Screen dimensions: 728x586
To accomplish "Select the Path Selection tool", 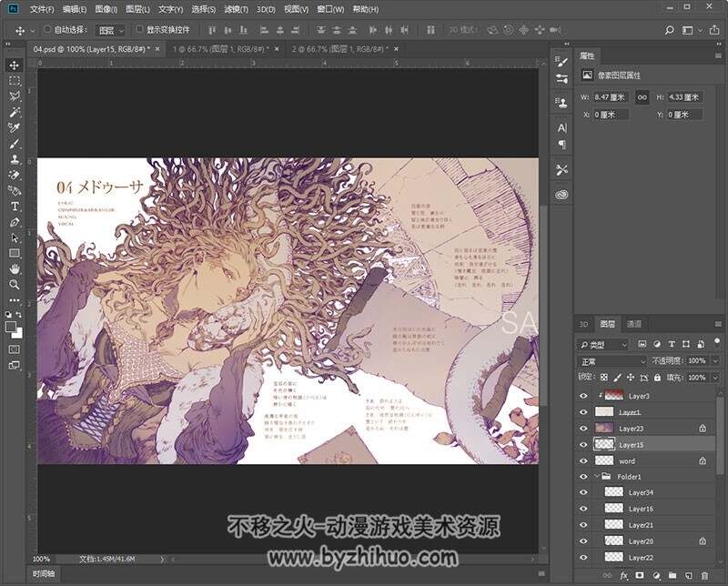I will coord(15,237).
